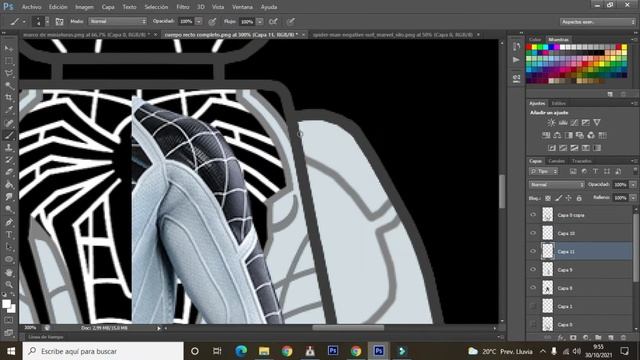Screen dimensions: 640x360
Task: Open Microsoft Edge from taskbar
Action: [241, 351]
